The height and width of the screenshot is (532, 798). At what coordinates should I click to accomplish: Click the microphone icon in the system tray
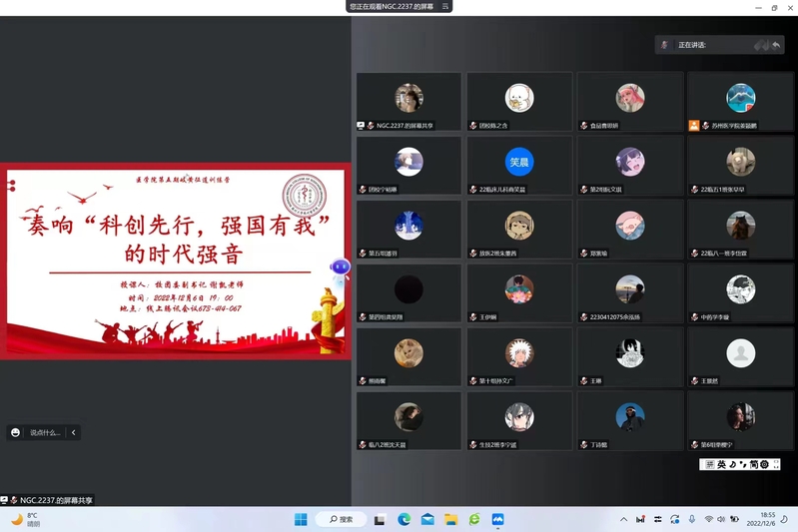click(691, 519)
